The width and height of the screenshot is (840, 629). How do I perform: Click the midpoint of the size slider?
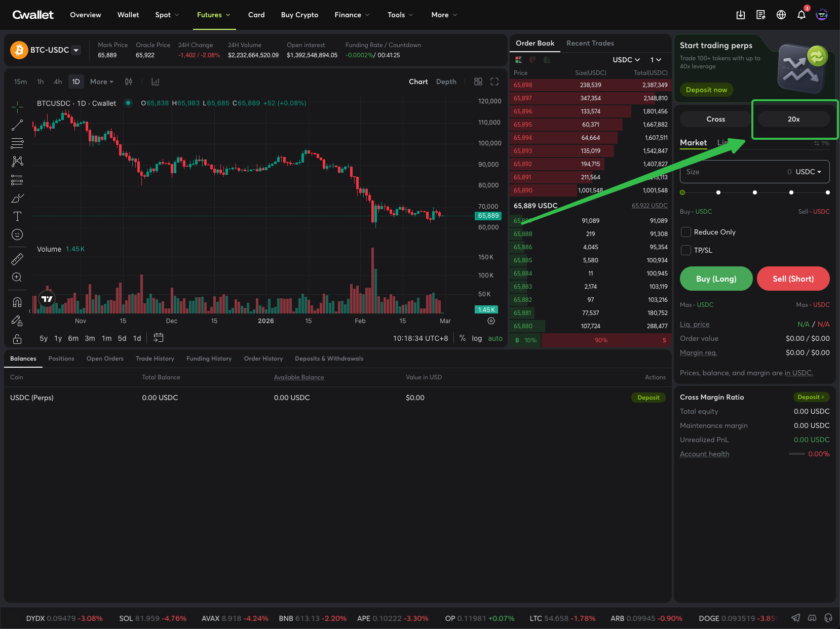[755, 192]
